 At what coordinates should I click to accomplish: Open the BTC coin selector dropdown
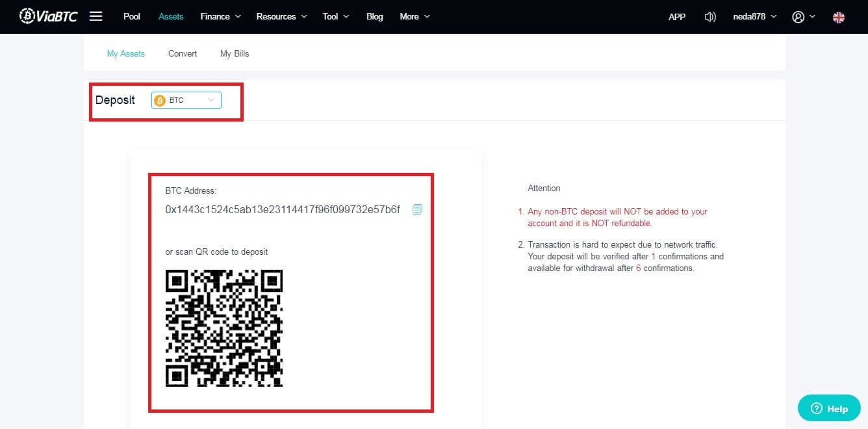click(186, 100)
